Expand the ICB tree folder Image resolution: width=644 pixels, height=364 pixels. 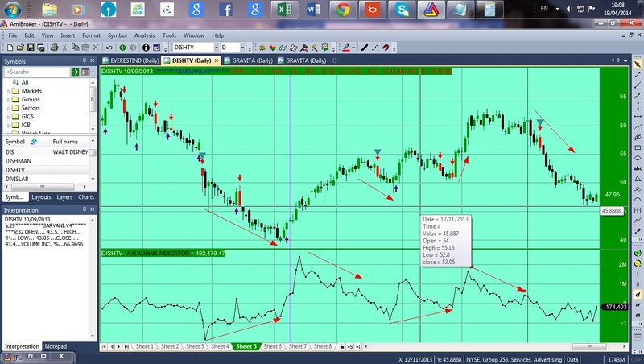pyautogui.click(x=9, y=126)
